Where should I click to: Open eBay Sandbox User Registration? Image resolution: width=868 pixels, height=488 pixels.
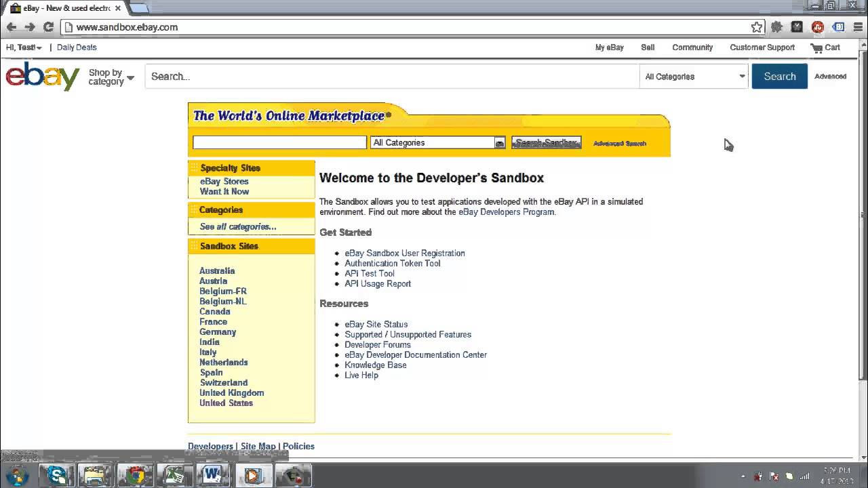405,253
